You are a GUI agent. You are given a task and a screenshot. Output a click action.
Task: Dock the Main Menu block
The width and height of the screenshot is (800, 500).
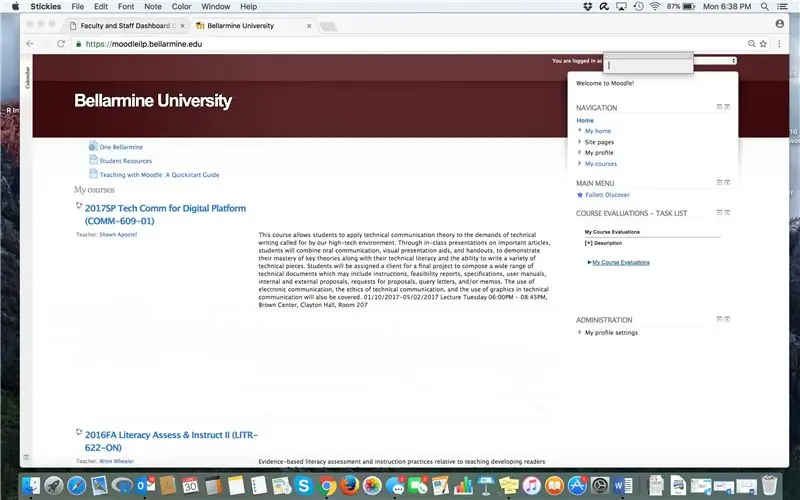click(x=728, y=182)
